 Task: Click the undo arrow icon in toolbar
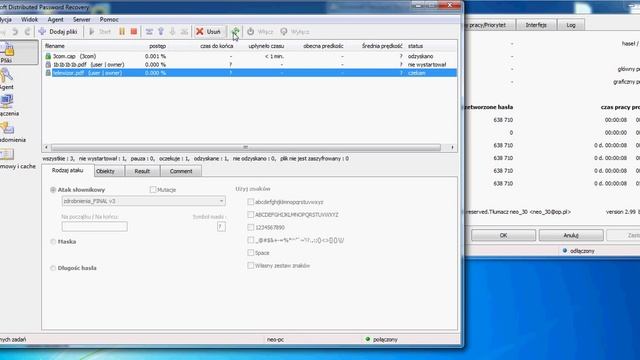(15, 31)
